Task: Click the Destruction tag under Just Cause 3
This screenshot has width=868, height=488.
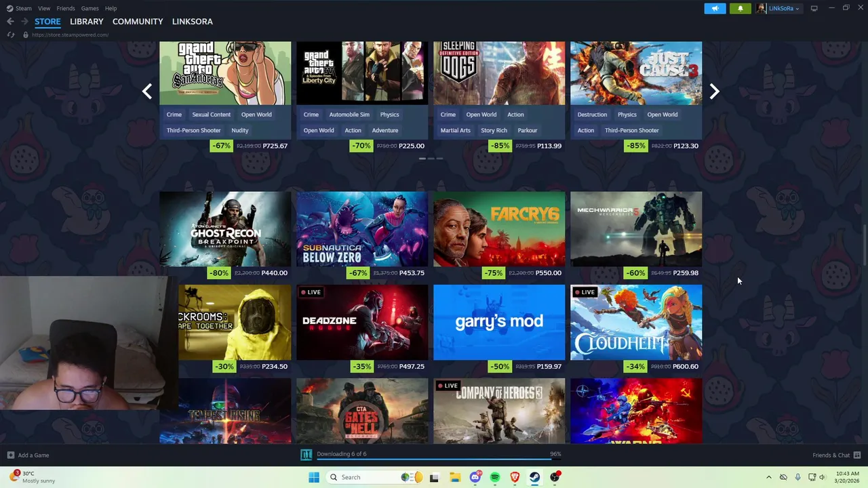Action: 592,115
